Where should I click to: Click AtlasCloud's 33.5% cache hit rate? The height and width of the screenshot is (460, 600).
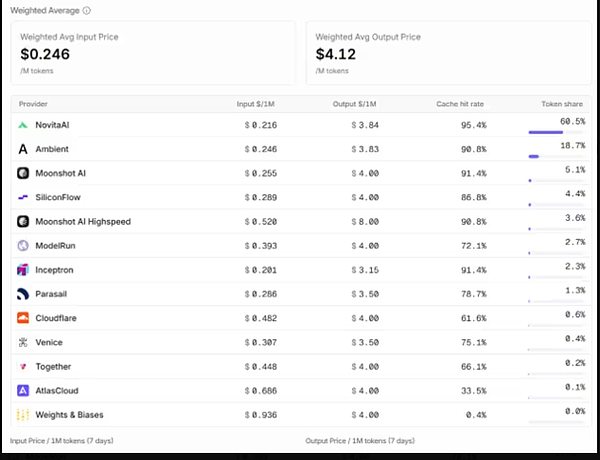[474, 390]
